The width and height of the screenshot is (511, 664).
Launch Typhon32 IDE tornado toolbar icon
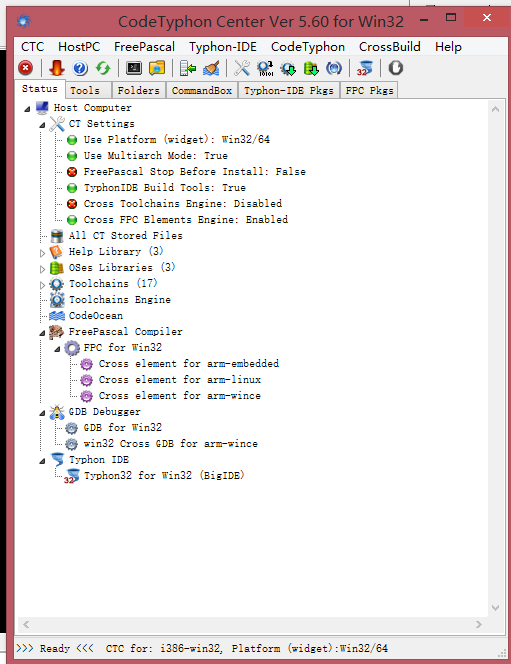pyautogui.click(x=365, y=68)
